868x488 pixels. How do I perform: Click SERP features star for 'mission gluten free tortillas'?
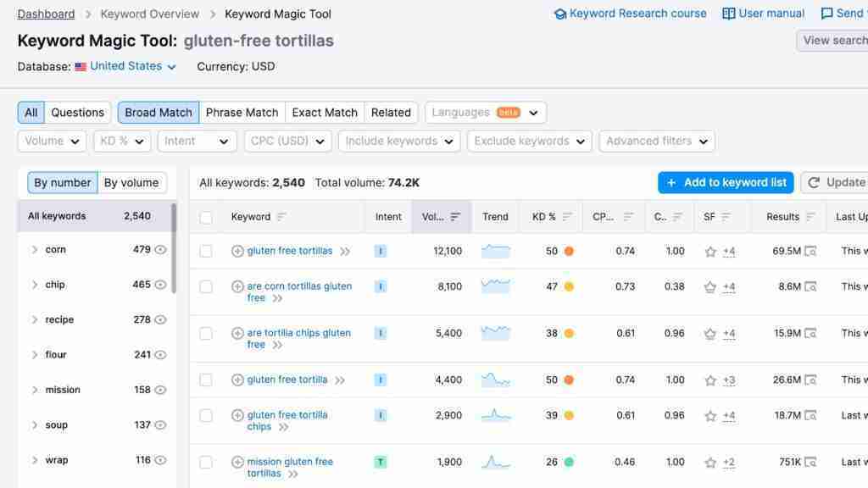(x=710, y=463)
